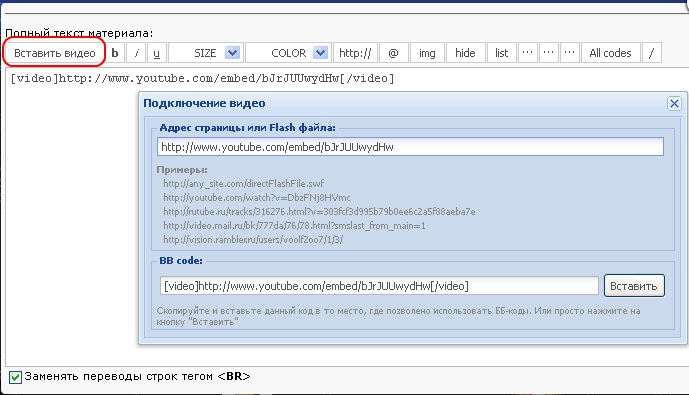This screenshot has width=689, height=395.
Task: Close the 'Подключение видео' dialog
Action: (x=674, y=104)
